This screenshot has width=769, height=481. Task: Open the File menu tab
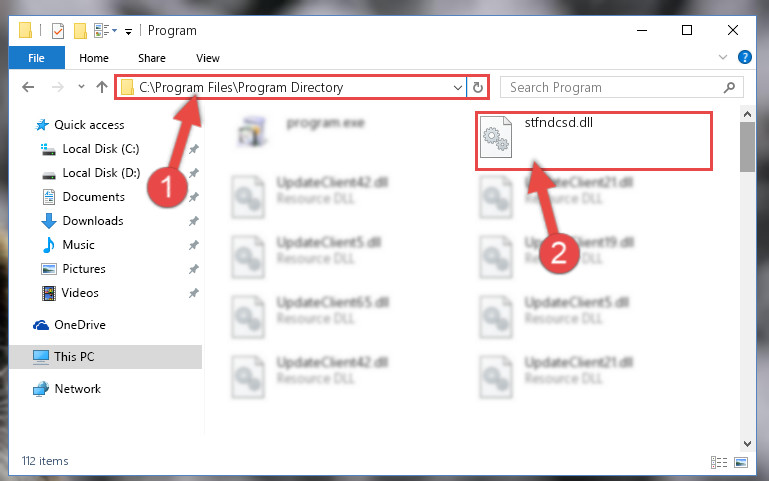(x=36, y=58)
